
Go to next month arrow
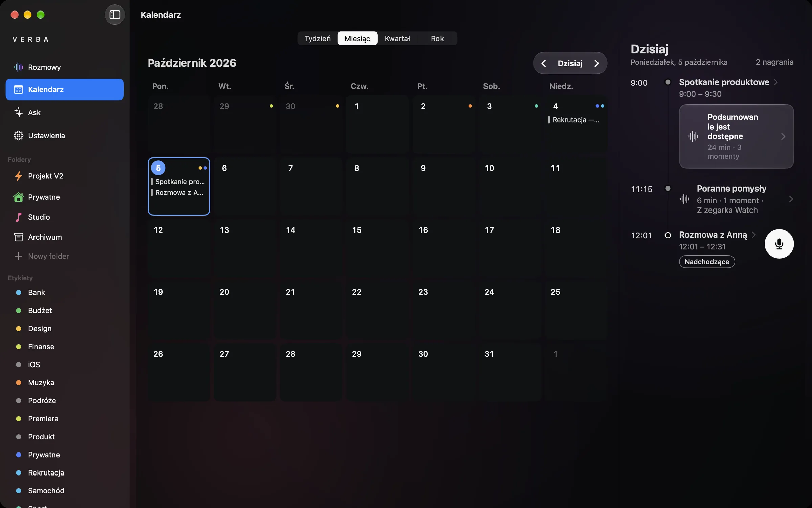(596, 63)
